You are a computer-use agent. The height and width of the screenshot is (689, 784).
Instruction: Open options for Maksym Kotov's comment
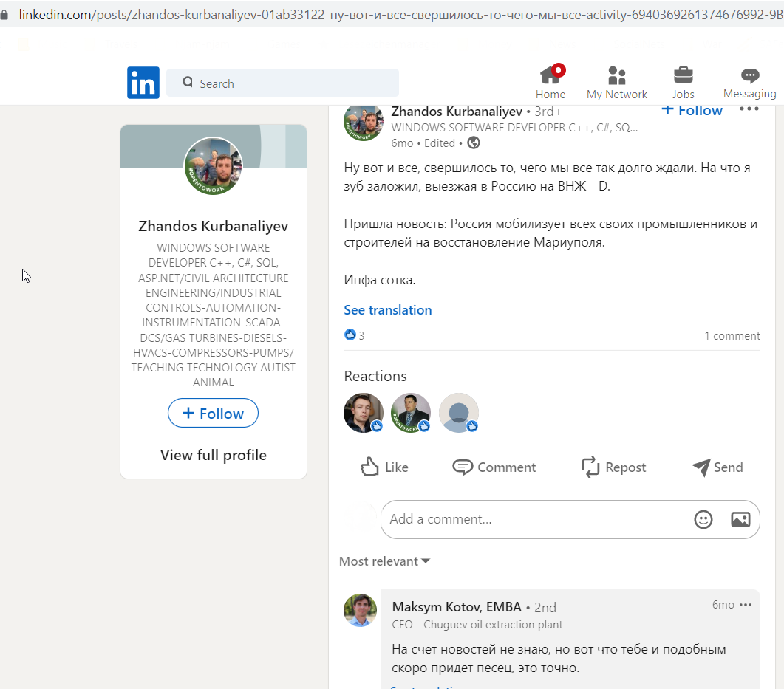coord(746,605)
